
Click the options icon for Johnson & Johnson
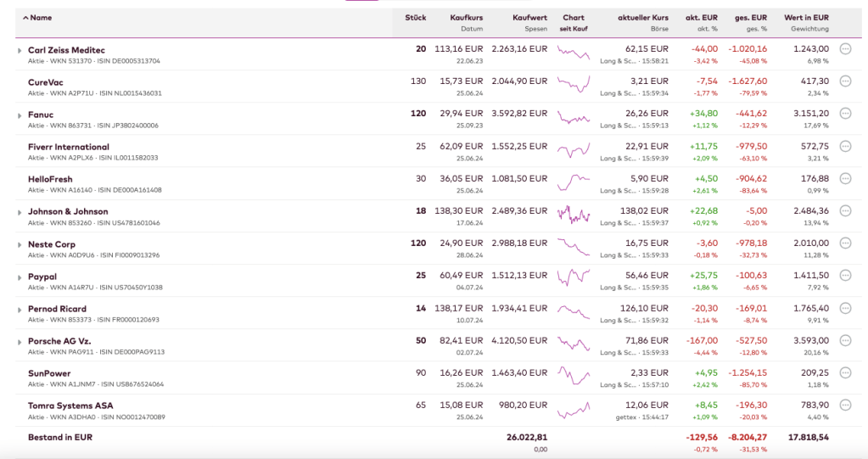pos(845,210)
